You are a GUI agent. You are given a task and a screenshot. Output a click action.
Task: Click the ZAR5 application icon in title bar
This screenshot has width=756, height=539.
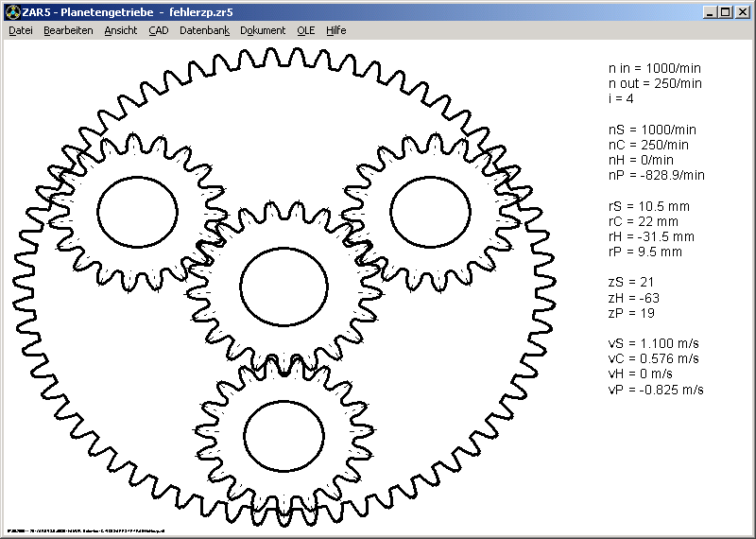(11, 12)
